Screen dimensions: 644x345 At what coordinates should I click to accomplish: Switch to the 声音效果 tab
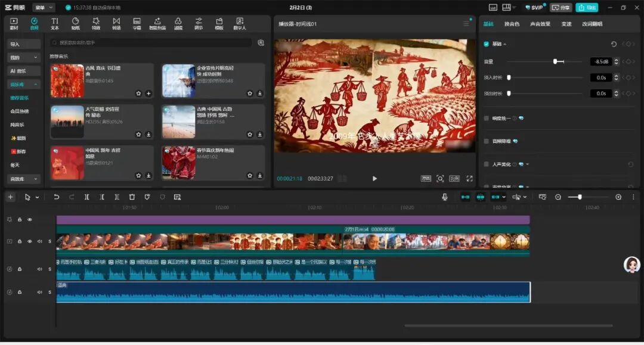[540, 24]
